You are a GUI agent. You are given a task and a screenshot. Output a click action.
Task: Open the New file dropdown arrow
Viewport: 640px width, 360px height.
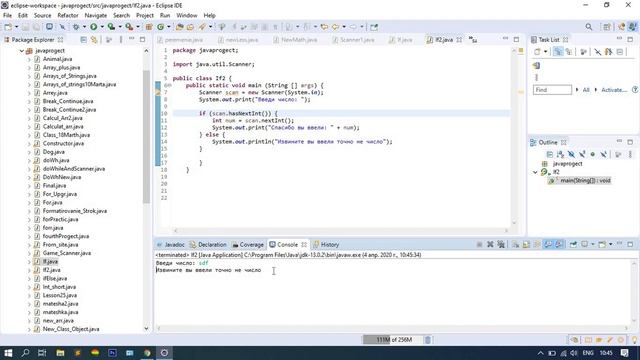point(16,27)
